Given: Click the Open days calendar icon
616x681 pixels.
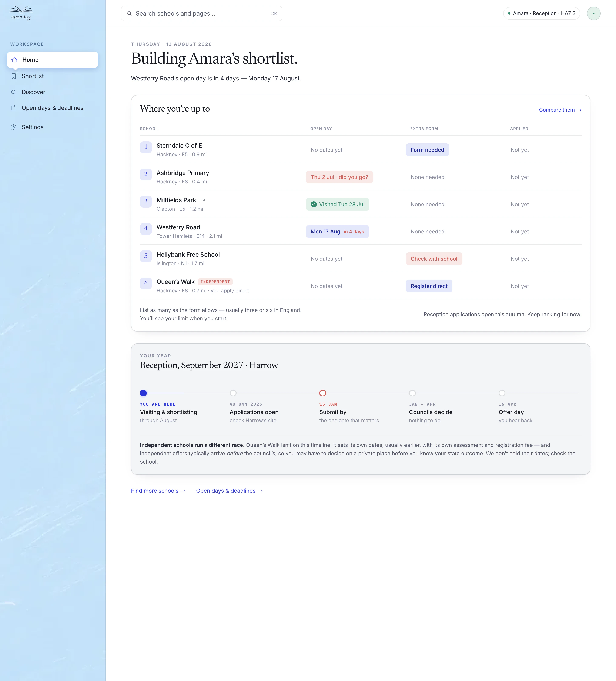Looking at the screenshot, I should (14, 108).
